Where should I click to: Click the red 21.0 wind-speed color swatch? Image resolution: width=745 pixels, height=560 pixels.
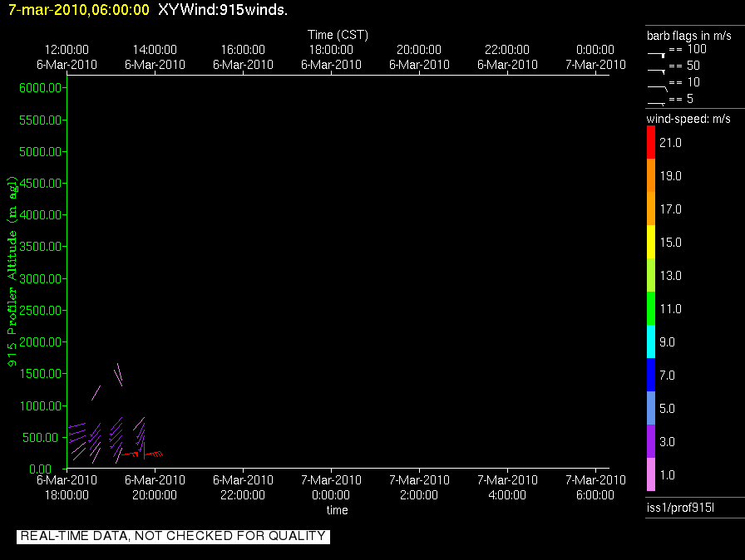coord(651,142)
